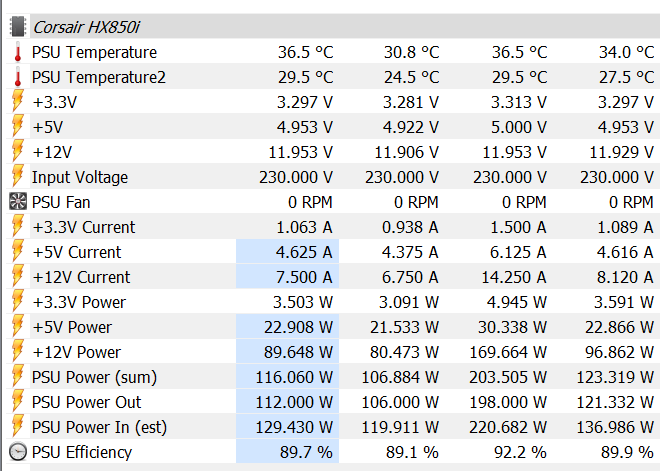Click the 30.8 °C PSU Temperature value
This screenshot has width=666, height=471.
[412, 53]
